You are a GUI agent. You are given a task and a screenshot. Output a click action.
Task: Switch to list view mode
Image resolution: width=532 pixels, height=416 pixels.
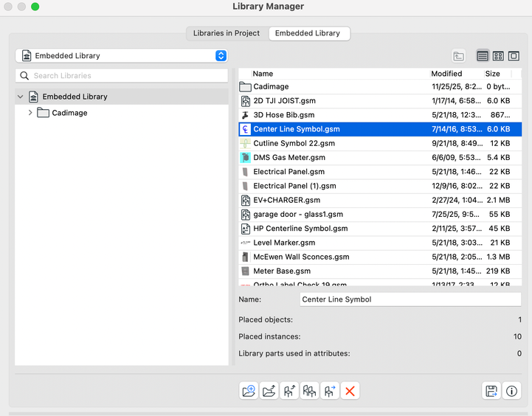pos(483,56)
